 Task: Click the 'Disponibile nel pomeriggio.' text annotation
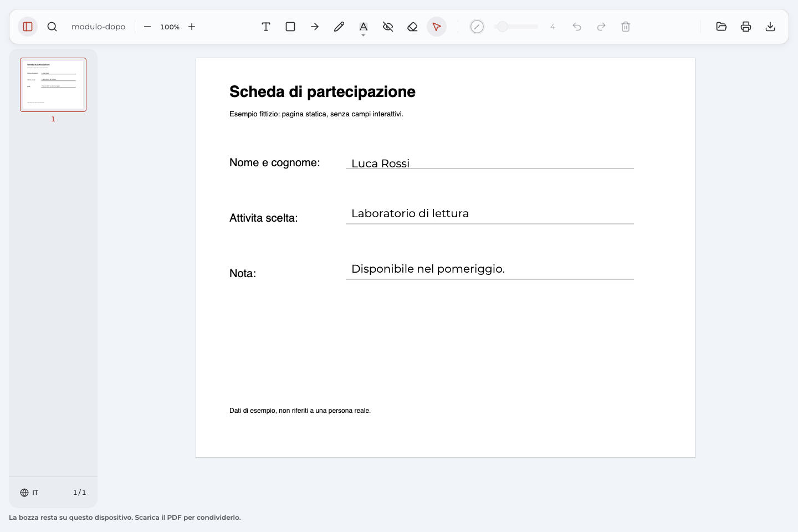coord(428,269)
